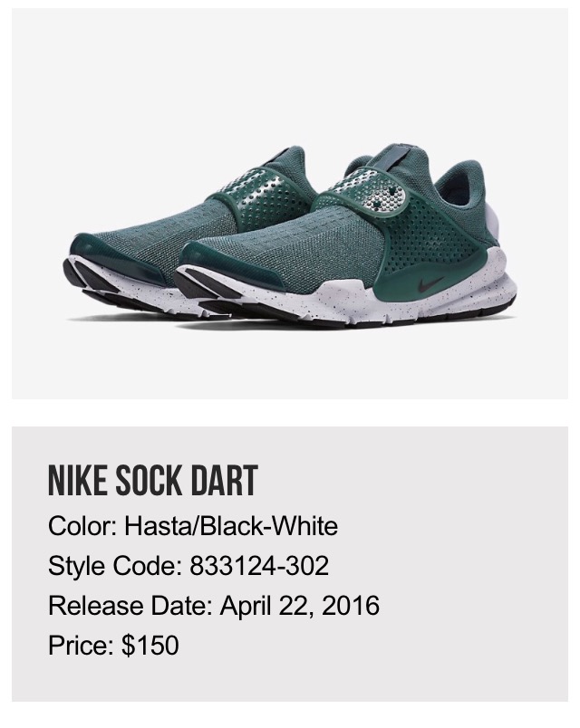
Task: Click the style number 833124-302
Action: pos(259,566)
